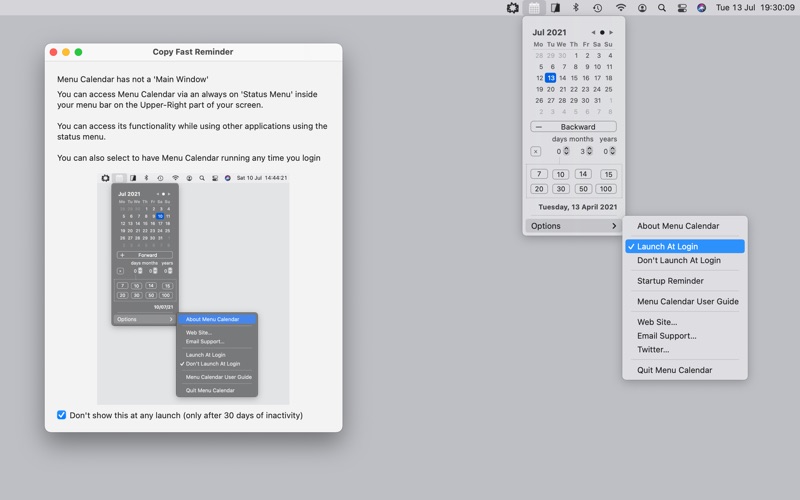Open the Menu Calendar status icon

[534, 8]
